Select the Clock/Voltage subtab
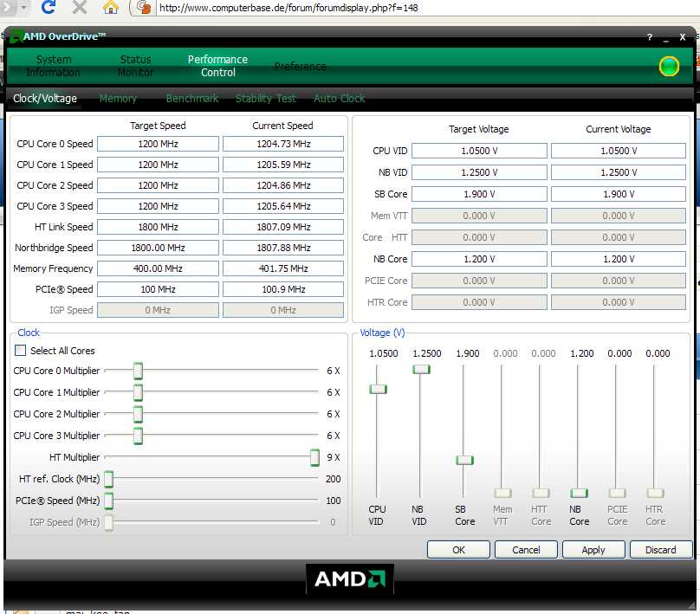Viewport: 700px width, 614px height. point(45,99)
